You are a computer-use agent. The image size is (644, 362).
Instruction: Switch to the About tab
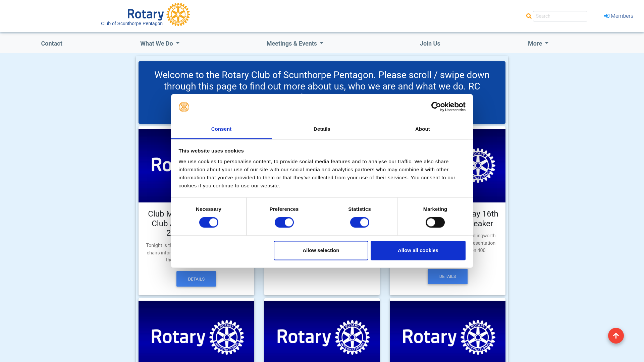423,129
